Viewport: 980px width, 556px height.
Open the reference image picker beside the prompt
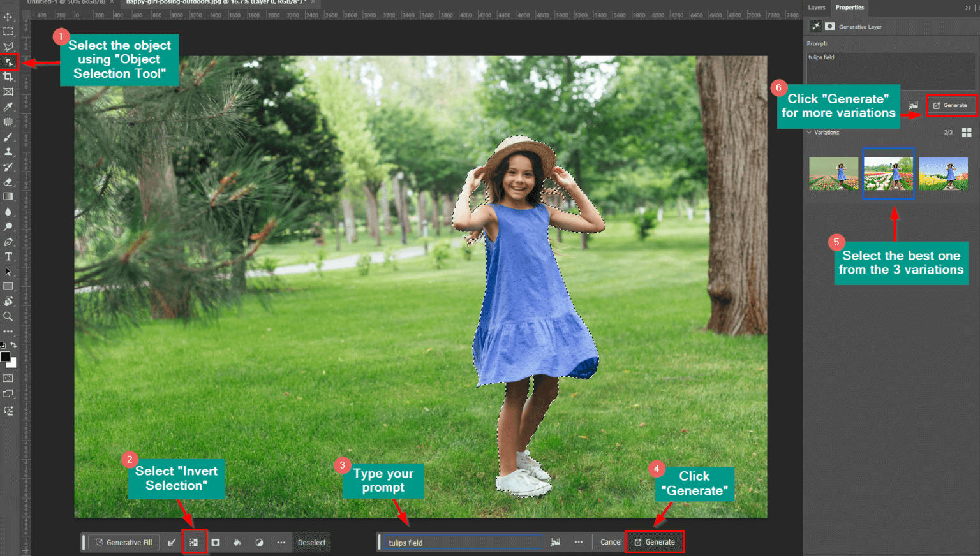(555, 542)
